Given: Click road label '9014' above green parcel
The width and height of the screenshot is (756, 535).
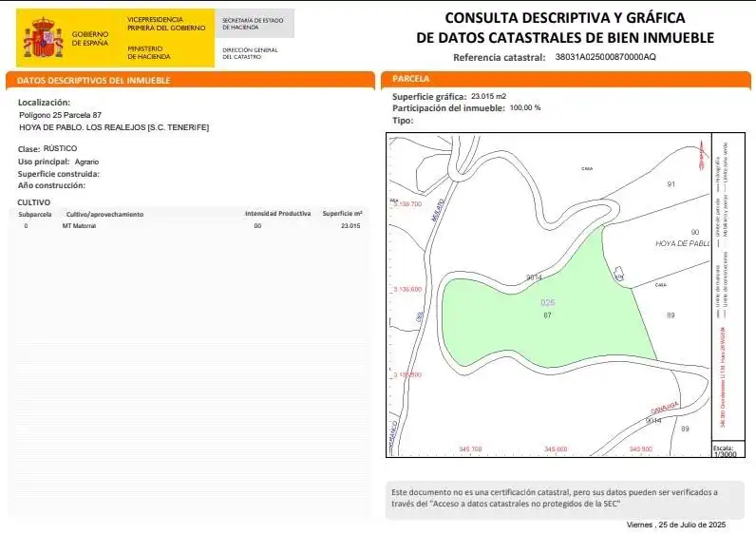Looking at the screenshot, I should point(534,277).
